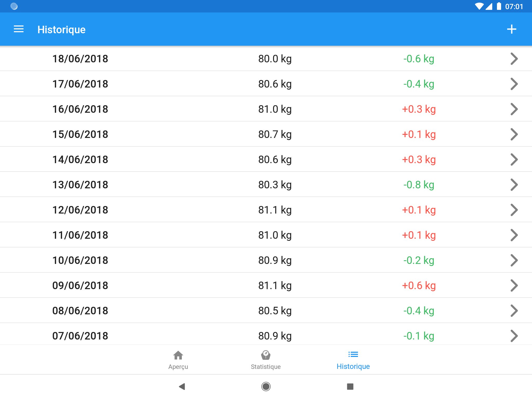The image size is (532, 399).
Task: Open the hamburger navigation menu
Action: click(x=19, y=29)
